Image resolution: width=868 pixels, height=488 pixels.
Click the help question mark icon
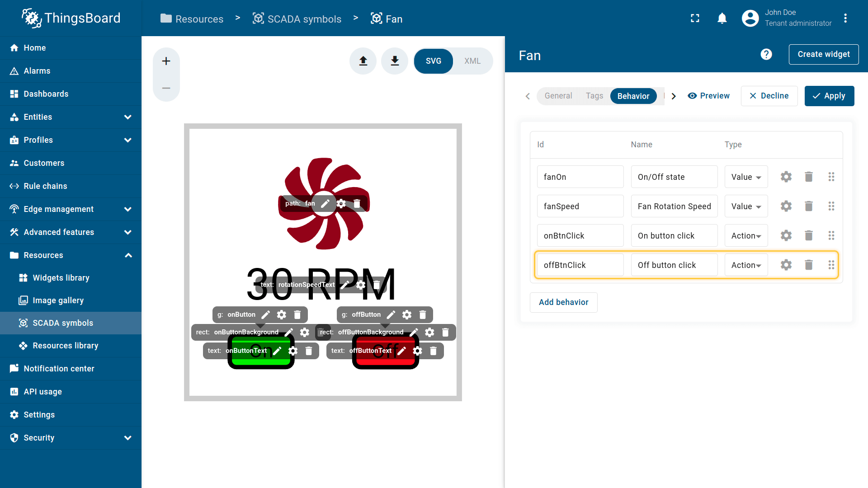(x=766, y=54)
